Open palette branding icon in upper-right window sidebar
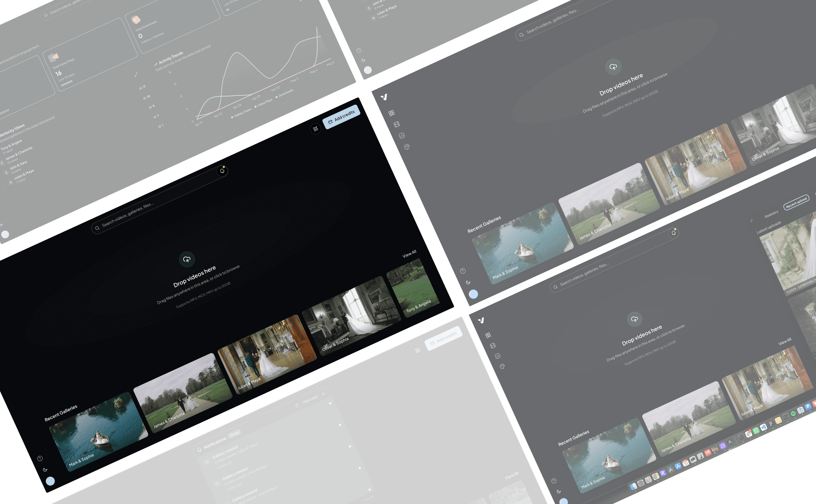Viewport: 816px width, 504px height. click(407, 147)
